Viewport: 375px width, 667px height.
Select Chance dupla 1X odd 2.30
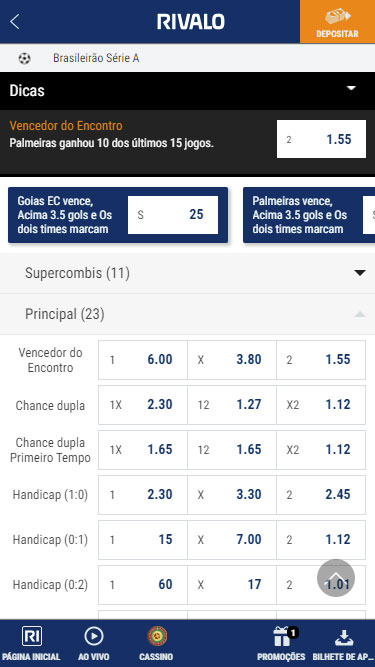coord(143,405)
